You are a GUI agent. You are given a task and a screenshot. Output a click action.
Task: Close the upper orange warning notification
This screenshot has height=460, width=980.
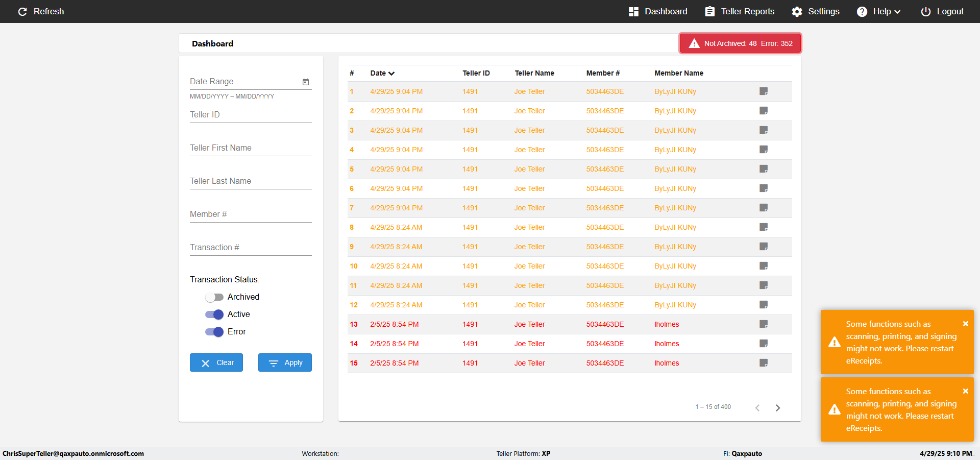966,324
